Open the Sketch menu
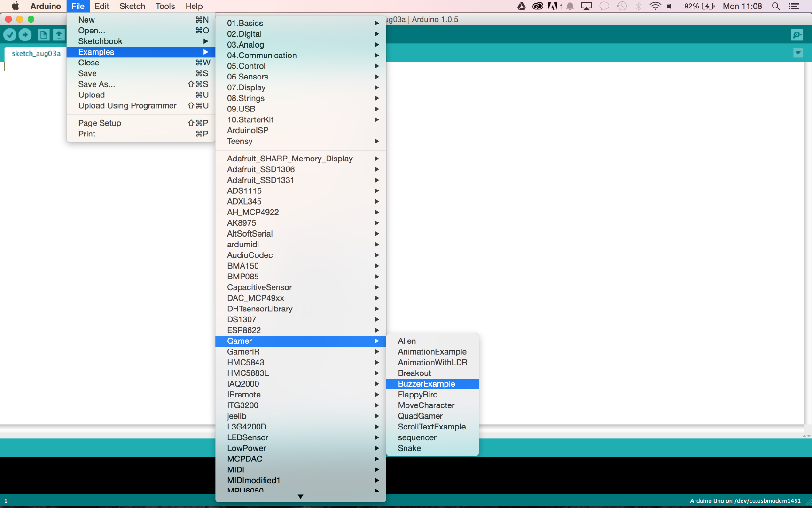 132,6
